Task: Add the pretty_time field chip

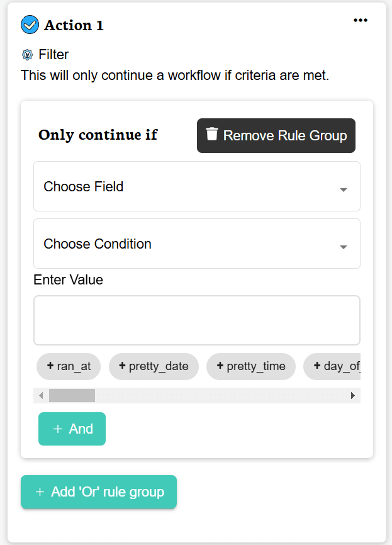Action: [x=250, y=366]
